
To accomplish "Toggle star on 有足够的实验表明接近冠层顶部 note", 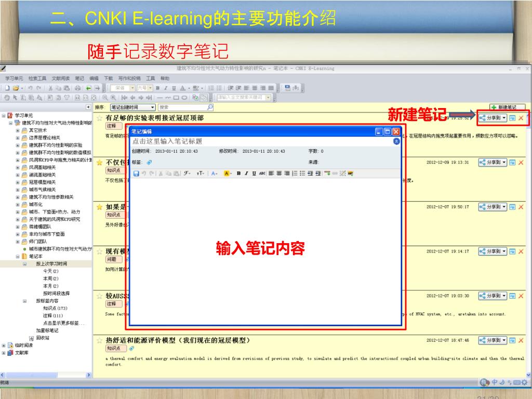I will pyautogui.click(x=99, y=118).
